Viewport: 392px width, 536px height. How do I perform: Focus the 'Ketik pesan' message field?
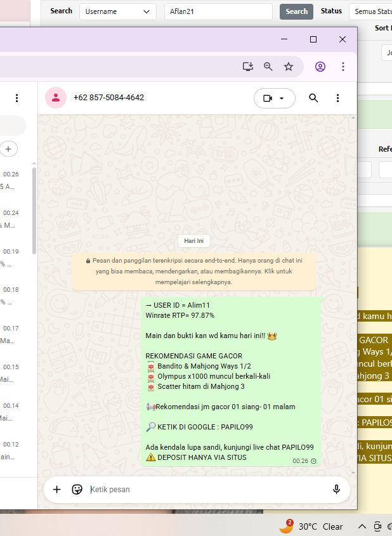coord(209,490)
